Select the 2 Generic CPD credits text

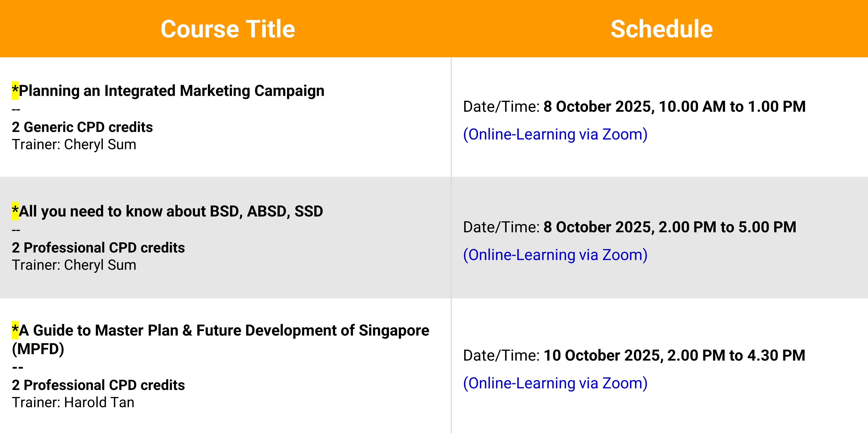82,127
